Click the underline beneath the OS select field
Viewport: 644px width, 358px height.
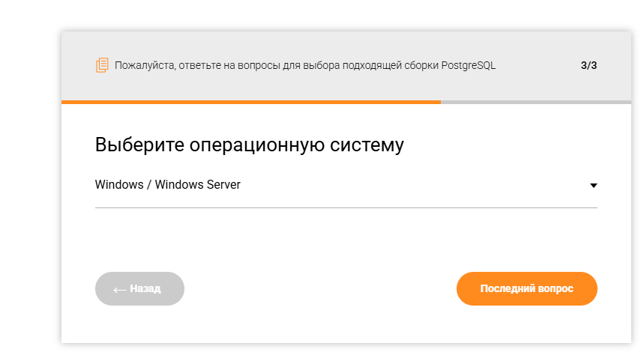pos(346,207)
